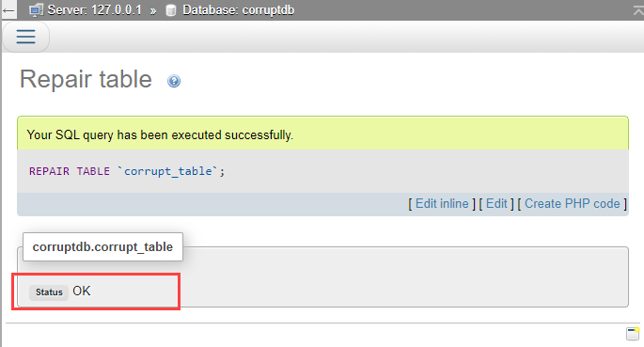Image resolution: width=644 pixels, height=347 pixels.
Task: Click the successful query message banner
Action: coord(322,134)
